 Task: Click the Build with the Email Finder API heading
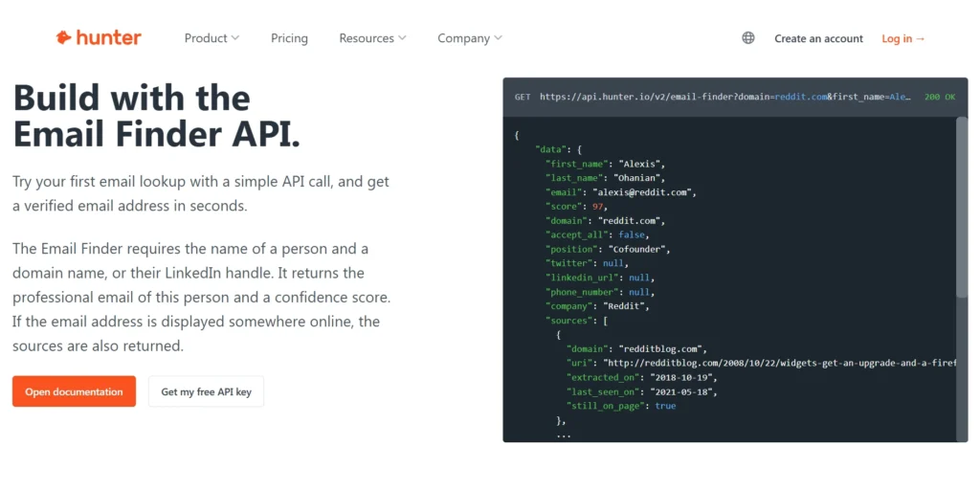click(x=156, y=116)
